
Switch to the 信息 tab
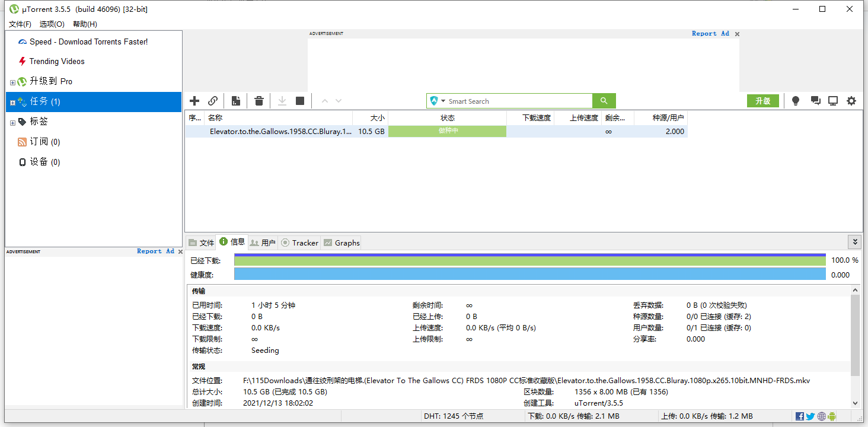232,242
